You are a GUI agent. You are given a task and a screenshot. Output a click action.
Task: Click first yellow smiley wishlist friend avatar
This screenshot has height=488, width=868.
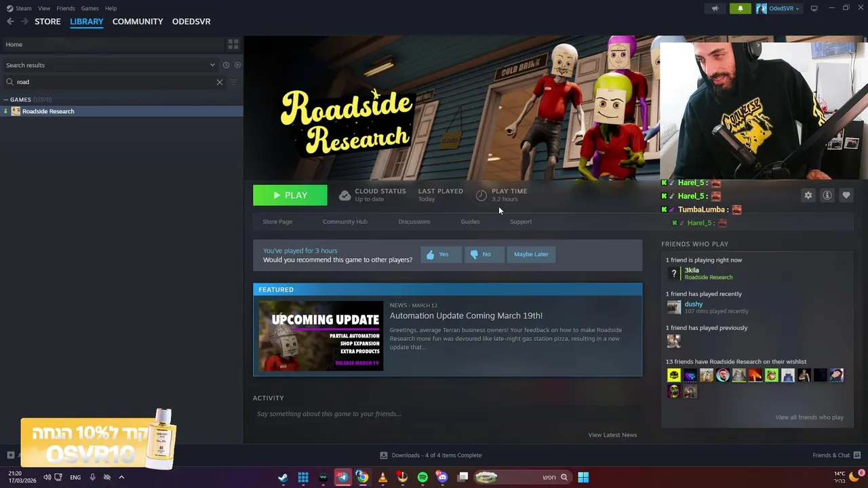point(673,375)
